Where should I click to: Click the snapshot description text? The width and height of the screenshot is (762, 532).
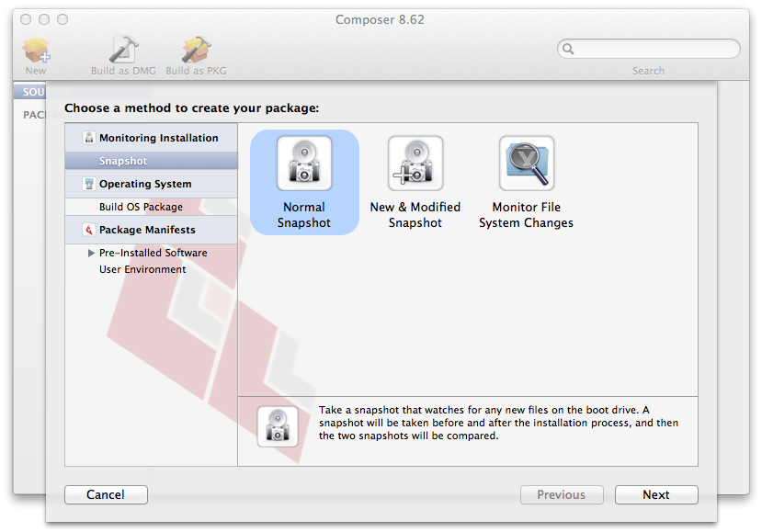pos(498,423)
